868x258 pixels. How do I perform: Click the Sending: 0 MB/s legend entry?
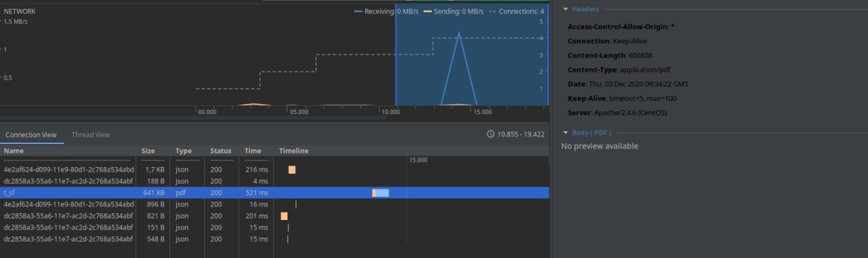(453, 12)
